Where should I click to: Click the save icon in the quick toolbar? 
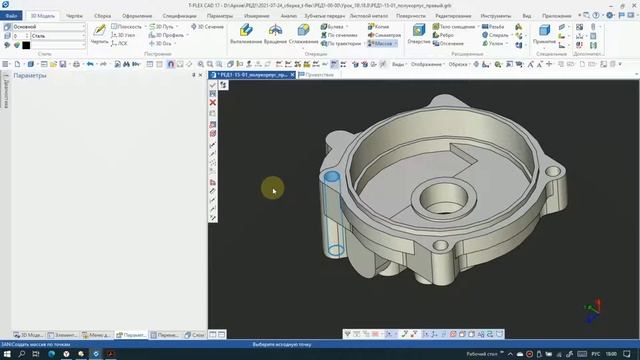pos(63,64)
